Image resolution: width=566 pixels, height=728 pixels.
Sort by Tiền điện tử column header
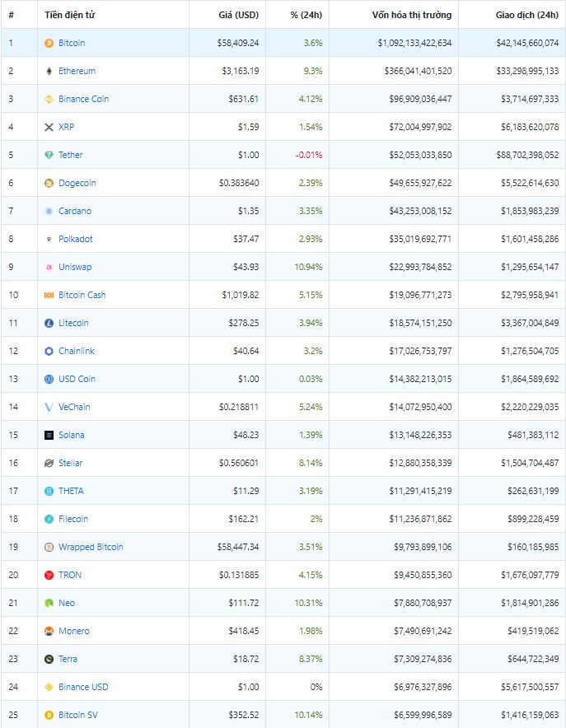click(x=70, y=15)
